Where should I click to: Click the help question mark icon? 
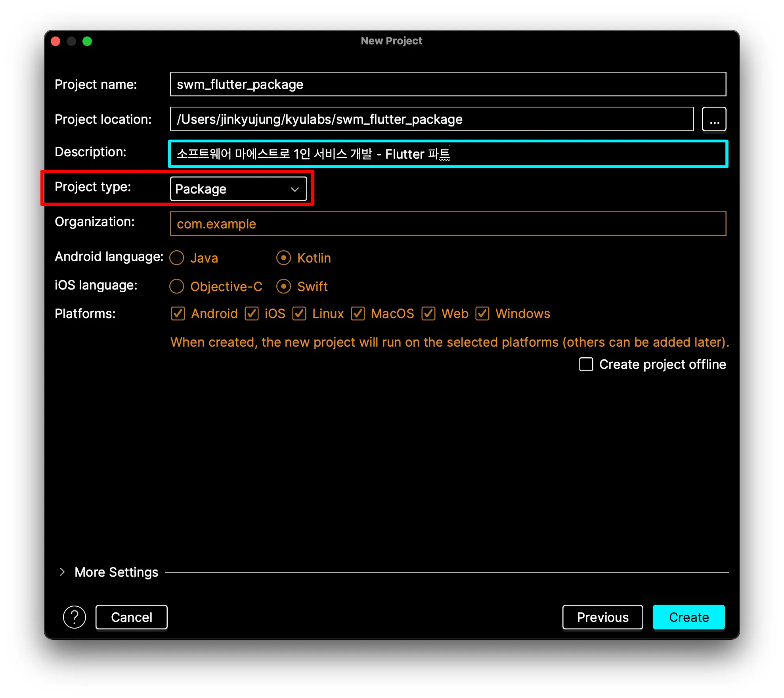click(75, 617)
